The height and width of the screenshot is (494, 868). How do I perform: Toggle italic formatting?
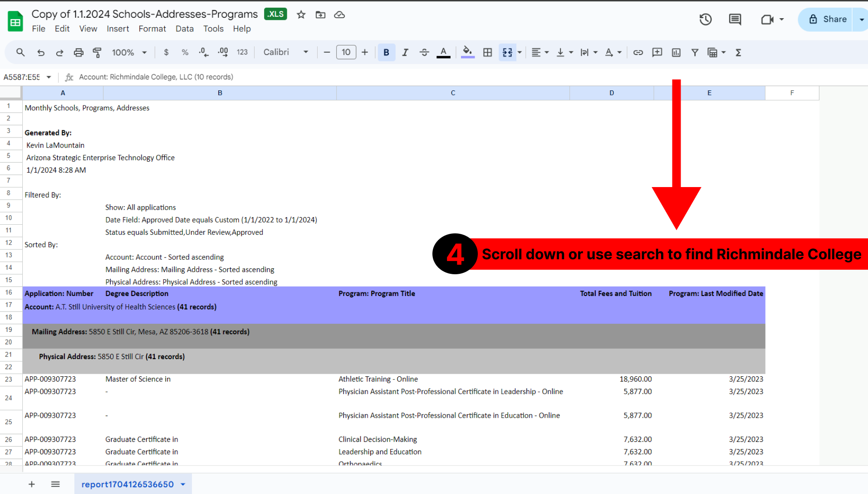click(x=405, y=52)
